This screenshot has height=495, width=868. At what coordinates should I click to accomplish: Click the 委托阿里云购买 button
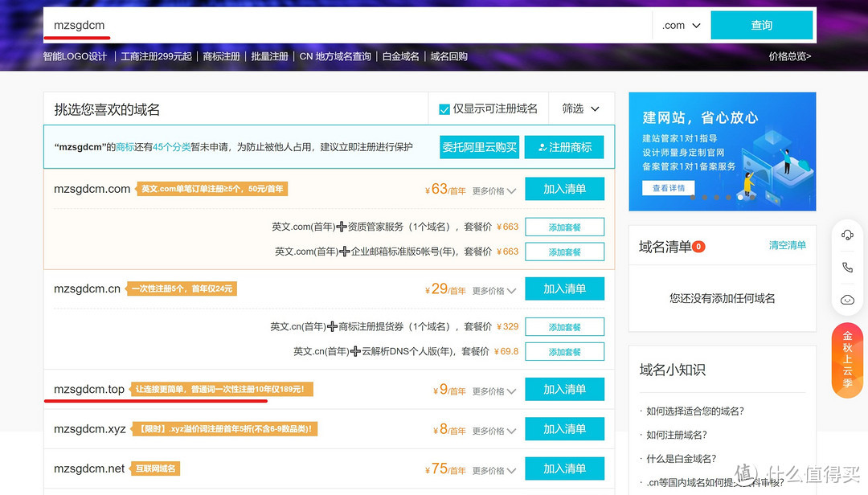(479, 147)
